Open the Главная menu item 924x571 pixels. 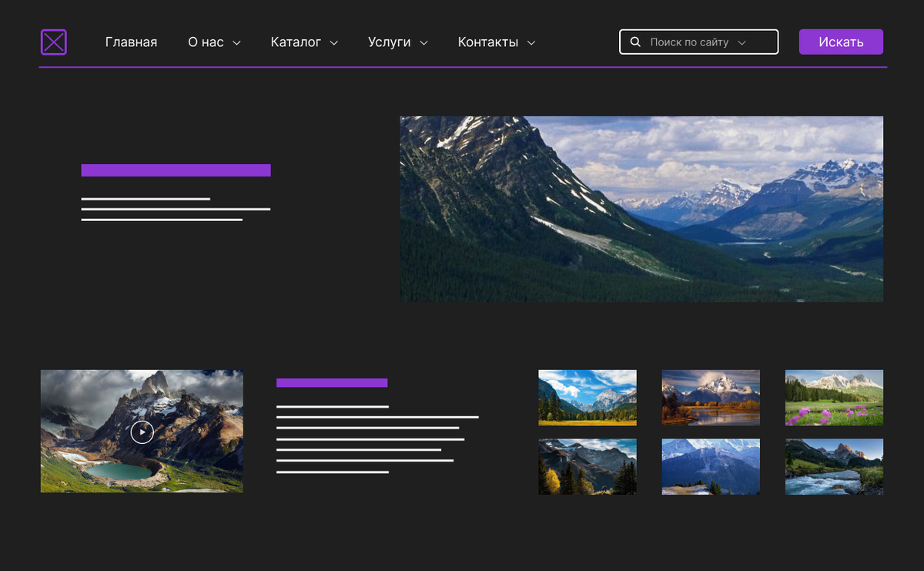pos(131,42)
